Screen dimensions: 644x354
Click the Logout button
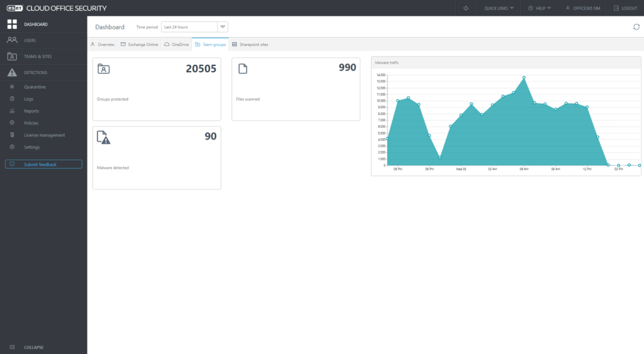[x=625, y=8]
